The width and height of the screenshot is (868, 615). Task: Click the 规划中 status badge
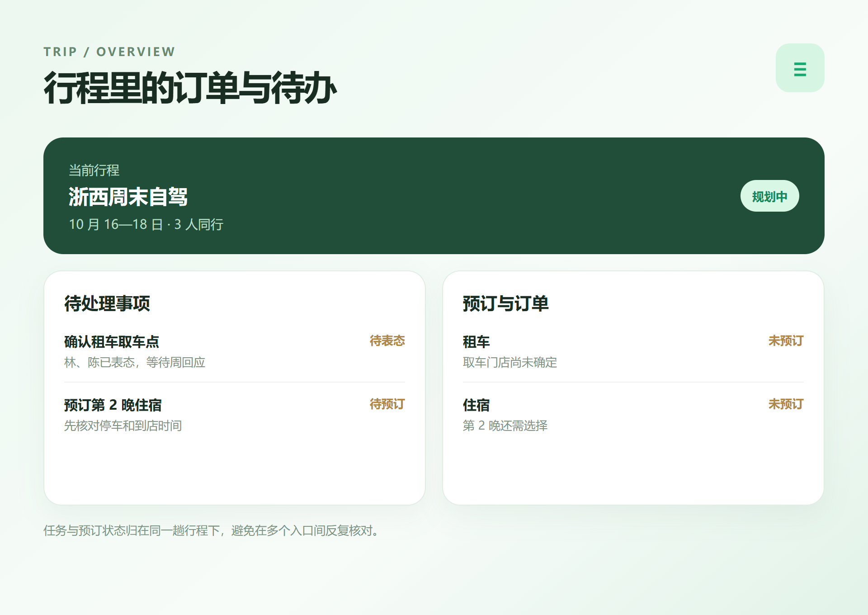(769, 196)
